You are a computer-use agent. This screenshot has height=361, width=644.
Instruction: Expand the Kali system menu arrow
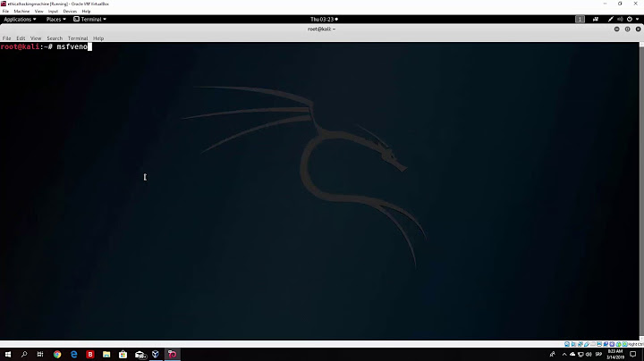click(638, 20)
